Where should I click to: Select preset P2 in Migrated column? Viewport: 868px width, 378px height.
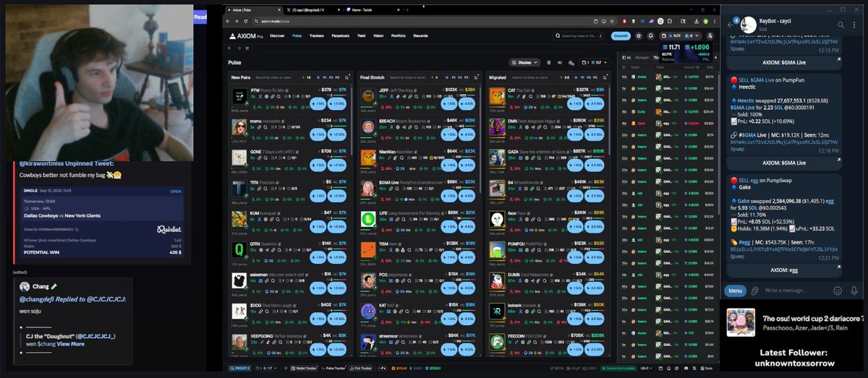[x=589, y=77]
